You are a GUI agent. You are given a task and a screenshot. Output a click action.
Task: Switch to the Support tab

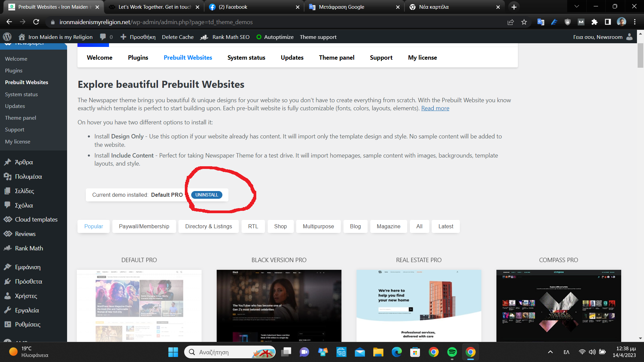pyautogui.click(x=381, y=58)
